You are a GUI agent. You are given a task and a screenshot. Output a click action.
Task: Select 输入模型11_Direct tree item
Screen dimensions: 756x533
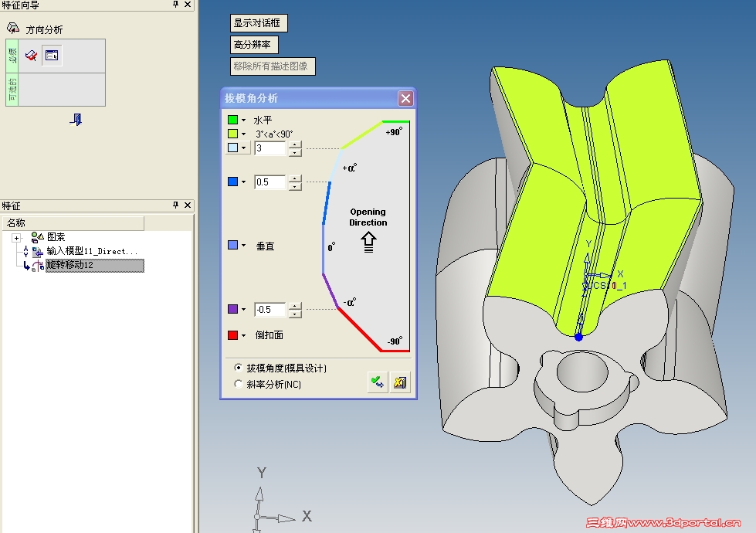click(x=92, y=251)
